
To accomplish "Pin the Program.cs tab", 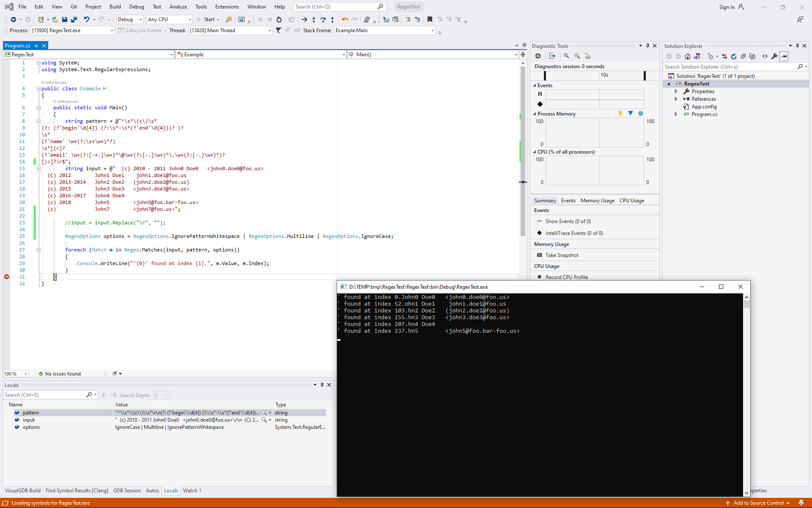I will [36, 46].
